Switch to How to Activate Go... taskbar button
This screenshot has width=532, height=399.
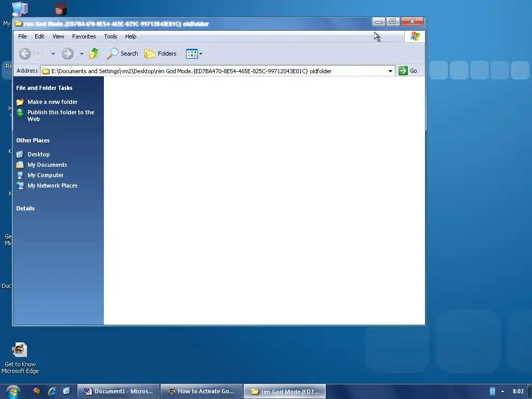[x=202, y=391]
